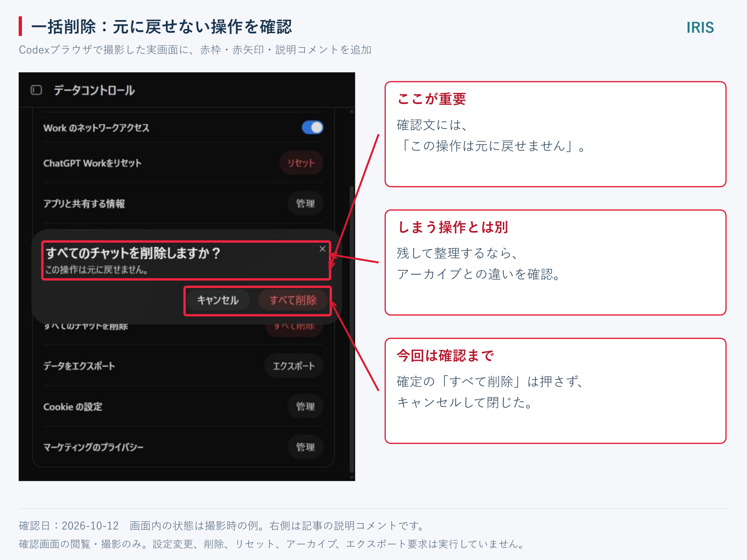
Task: Click the Cookie の設定 label
Action: [73, 407]
